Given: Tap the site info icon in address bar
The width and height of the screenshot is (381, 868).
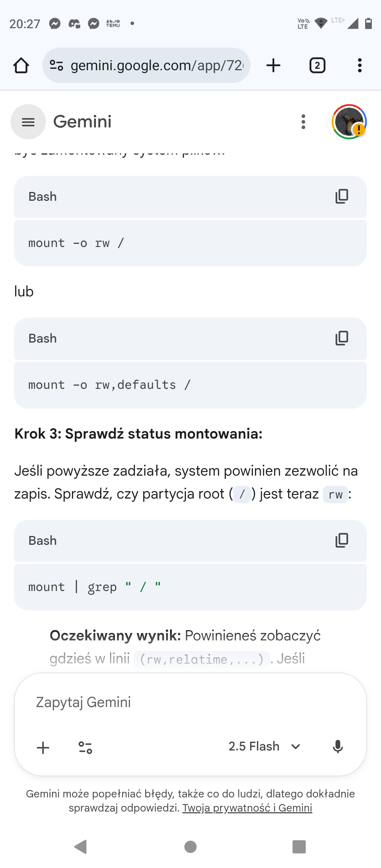Looking at the screenshot, I should click(x=56, y=65).
